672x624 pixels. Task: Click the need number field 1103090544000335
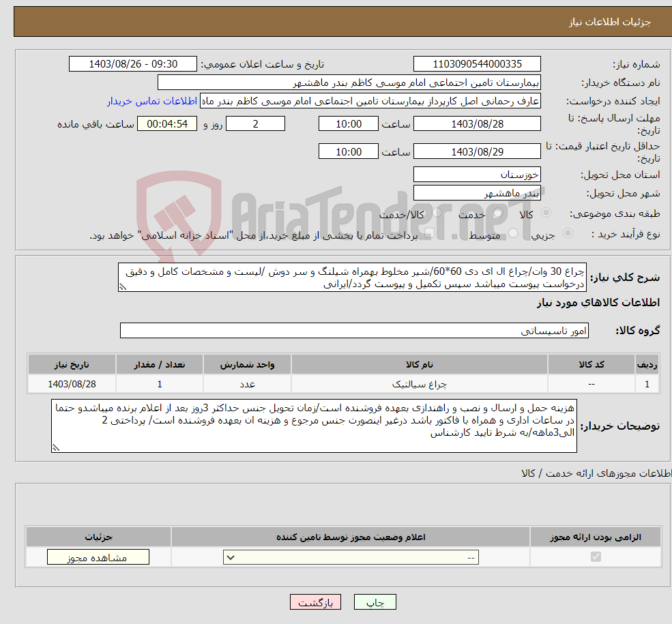tap(477, 64)
